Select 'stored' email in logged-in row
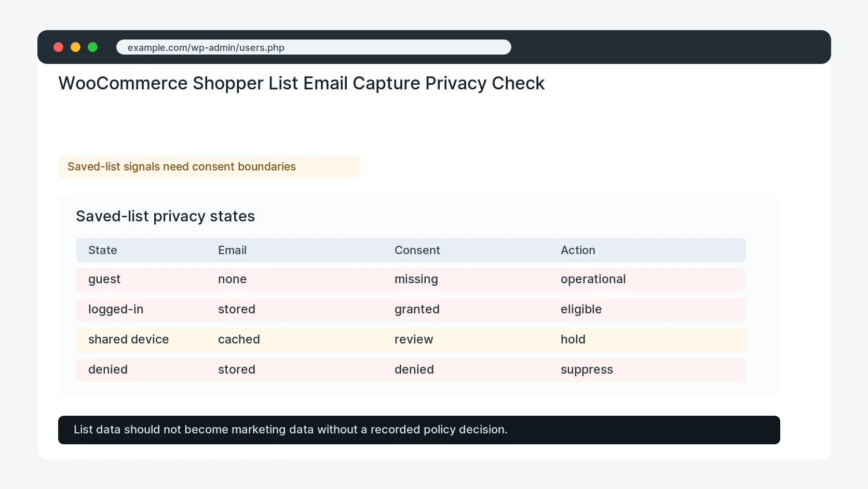Screen dimensions: 868x489 coord(237,310)
